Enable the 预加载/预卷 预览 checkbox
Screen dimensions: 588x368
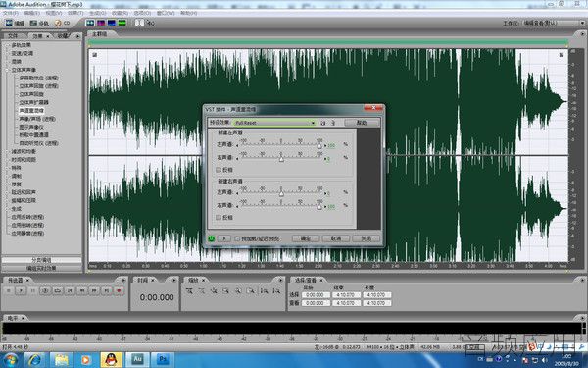[237, 238]
